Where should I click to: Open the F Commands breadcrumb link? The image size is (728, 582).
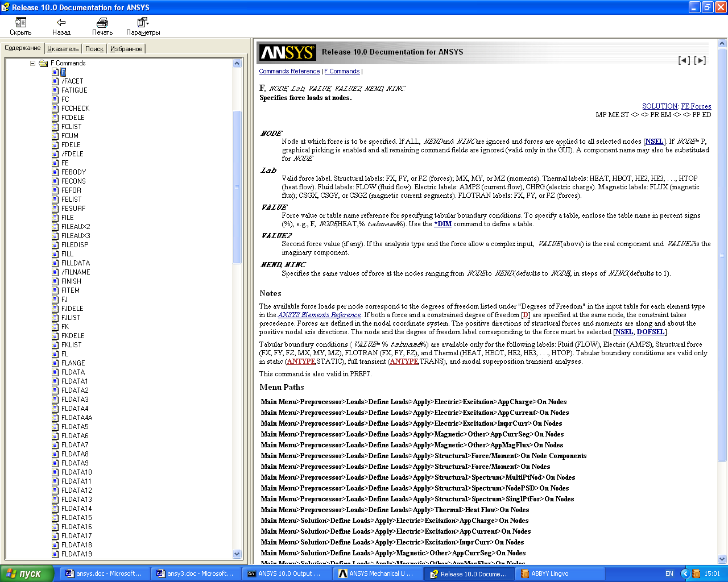342,71
